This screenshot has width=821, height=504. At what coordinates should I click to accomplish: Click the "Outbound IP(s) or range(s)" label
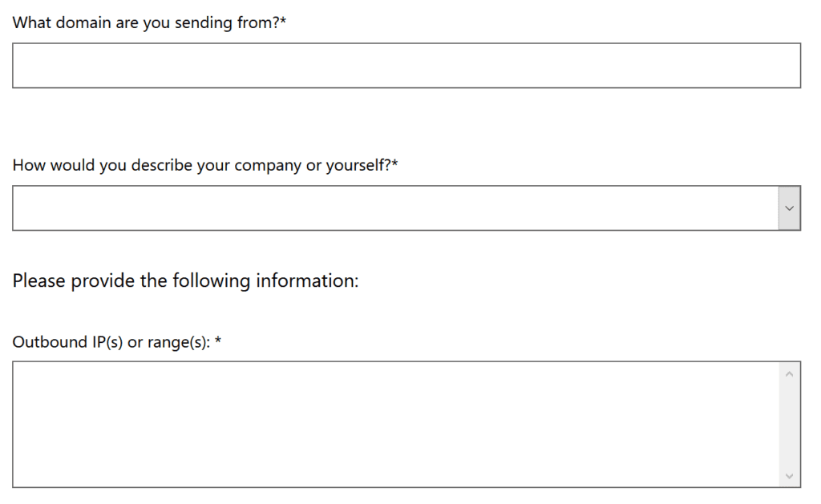(111, 342)
